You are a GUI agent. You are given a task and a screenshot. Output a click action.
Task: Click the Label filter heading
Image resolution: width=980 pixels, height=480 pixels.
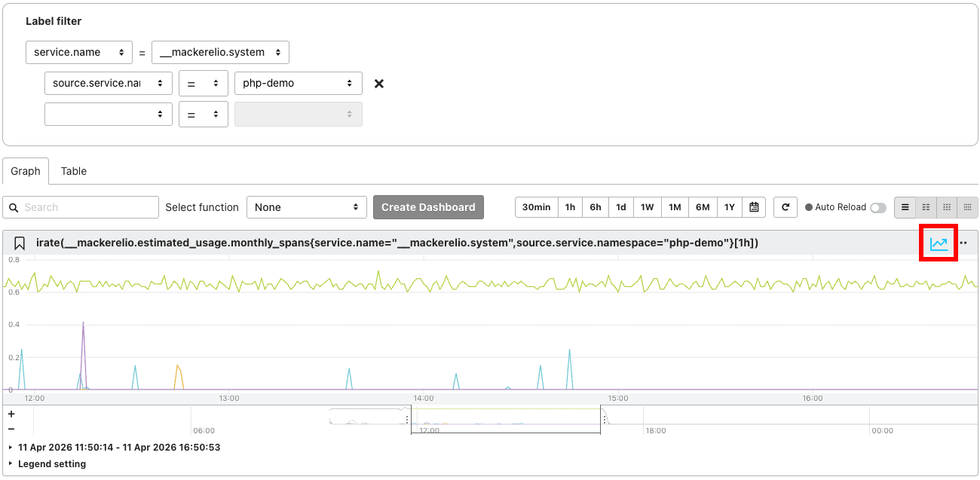54,21
